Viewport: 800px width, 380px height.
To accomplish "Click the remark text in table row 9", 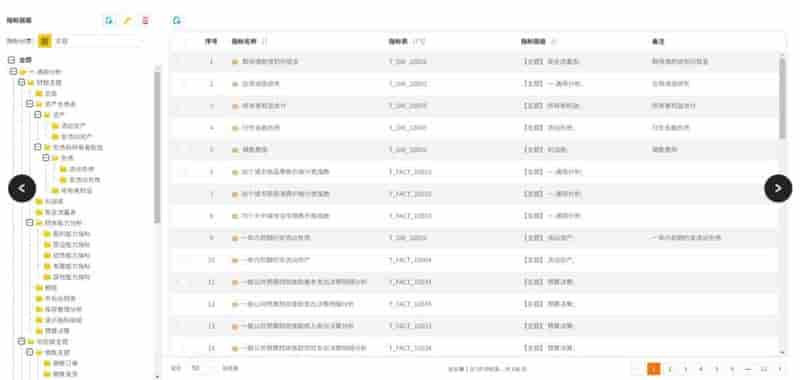I will (686, 238).
